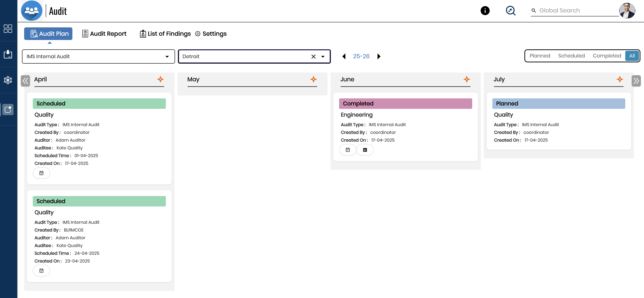This screenshot has width=644, height=298.
Task: Select the Planned status filter
Action: point(540,55)
